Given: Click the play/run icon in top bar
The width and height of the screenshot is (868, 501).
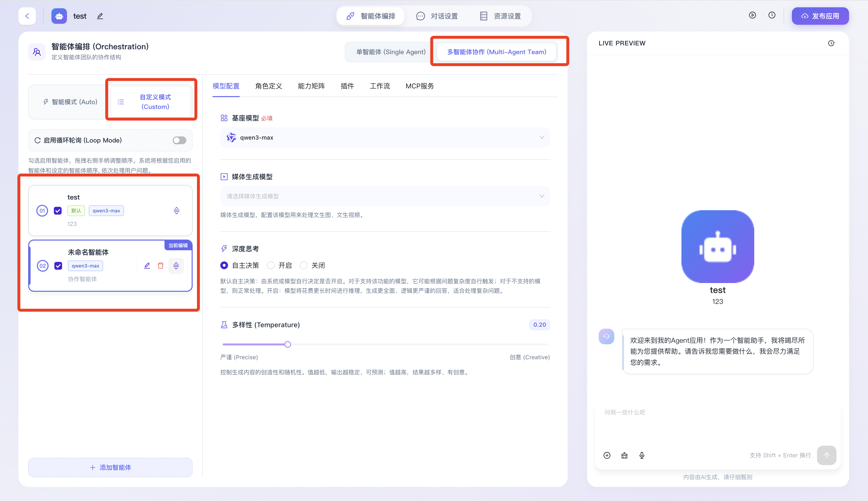Looking at the screenshot, I should 753,15.
